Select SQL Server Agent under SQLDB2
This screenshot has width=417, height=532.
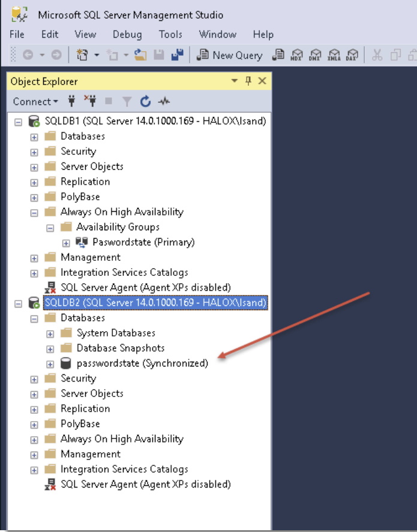click(x=146, y=484)
